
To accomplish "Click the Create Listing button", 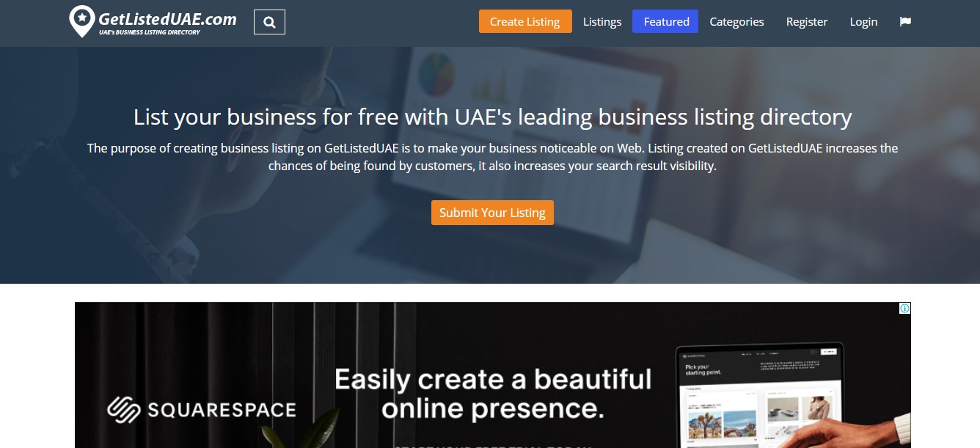I will (x=524, y=21).
